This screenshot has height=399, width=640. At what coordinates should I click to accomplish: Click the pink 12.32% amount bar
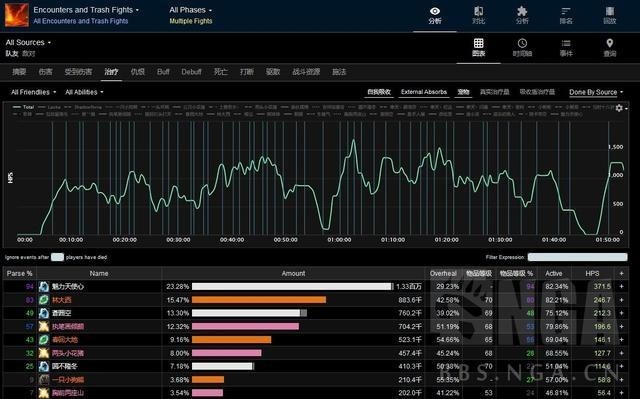(245, 326)
